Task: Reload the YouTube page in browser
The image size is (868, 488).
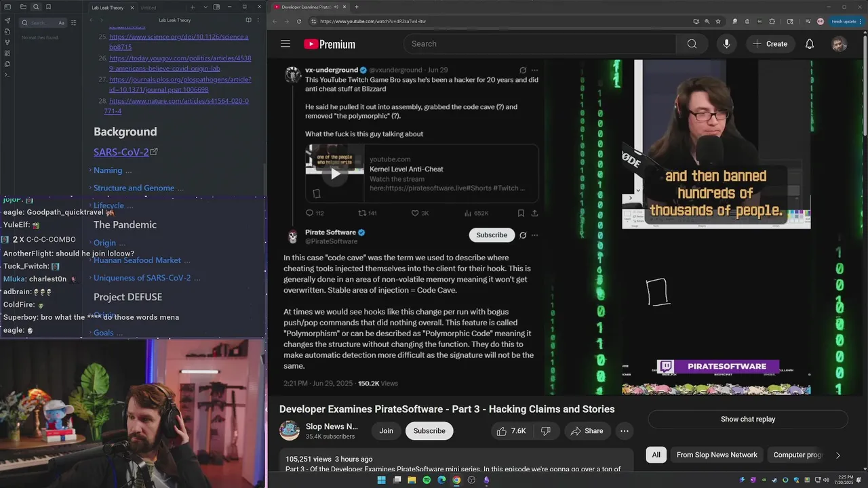Action: pos(299,21)
